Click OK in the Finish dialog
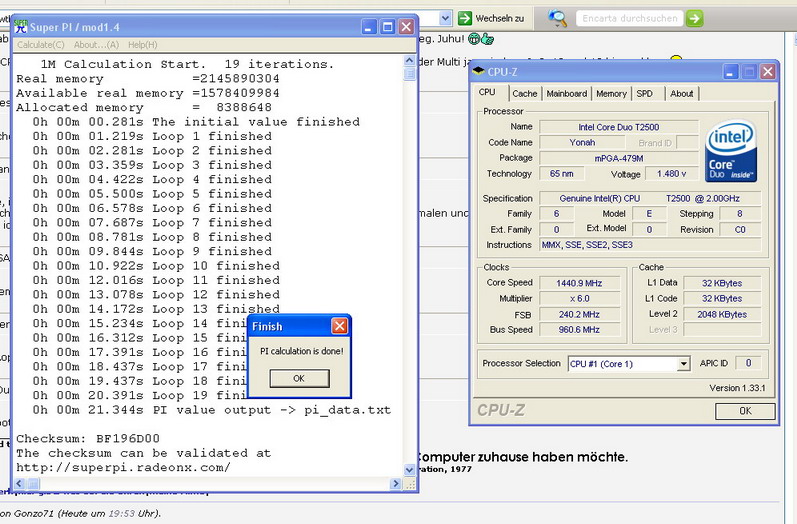Screen dimensions: 797x524 pyautogui.click(x=299, y=378)
